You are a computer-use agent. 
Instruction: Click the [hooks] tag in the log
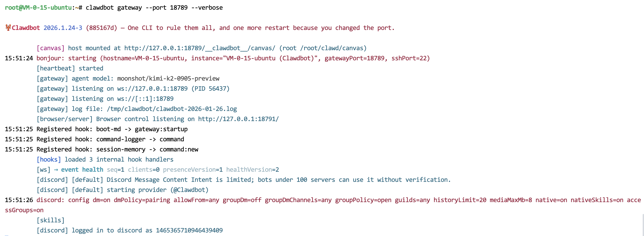pyautogui.click(x=49, y=160)
